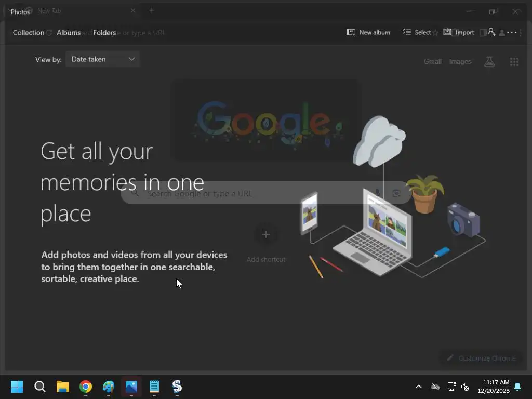Open the Google apps grid icon
Screen dimensions: 532x399
point(514,61)
